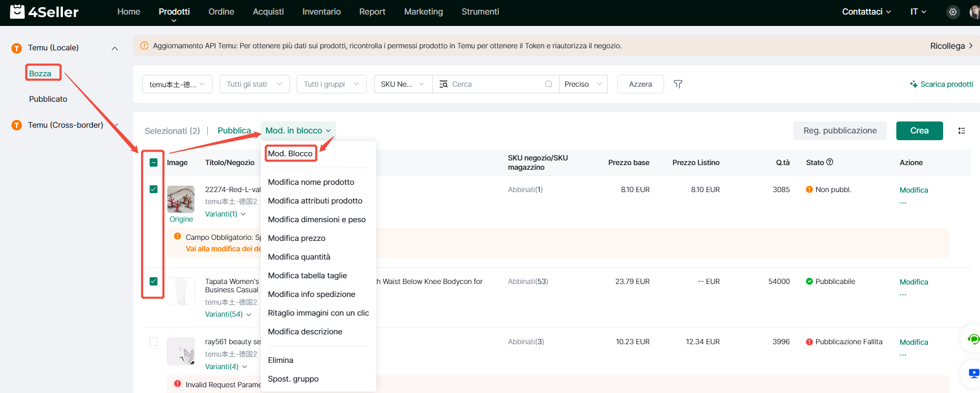Click Ricollega in the banner

[x=951, y=46]
